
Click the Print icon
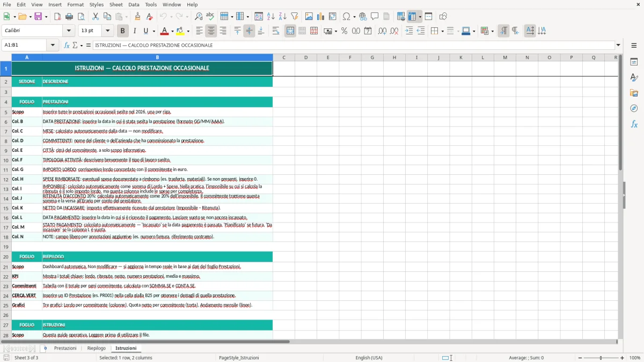(x=69, y=17)
